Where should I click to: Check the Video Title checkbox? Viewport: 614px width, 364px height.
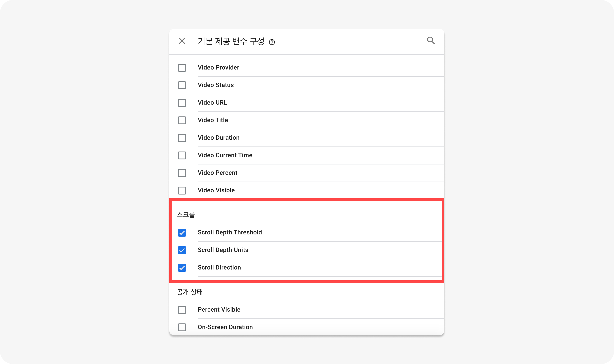point(182,120)
